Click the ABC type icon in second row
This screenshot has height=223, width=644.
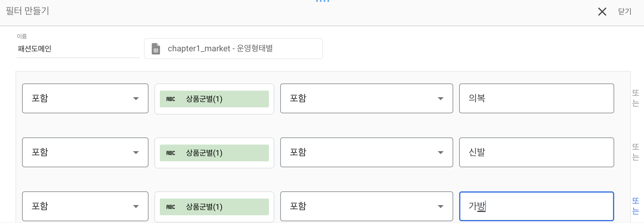[171, 153]
